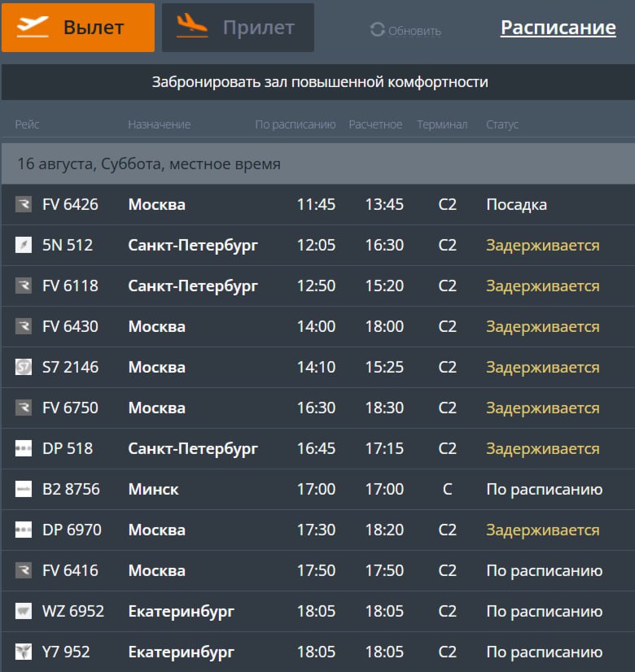Open flight FV 6430 to Москва row
The image size is (635, 672).
[318, 326]
